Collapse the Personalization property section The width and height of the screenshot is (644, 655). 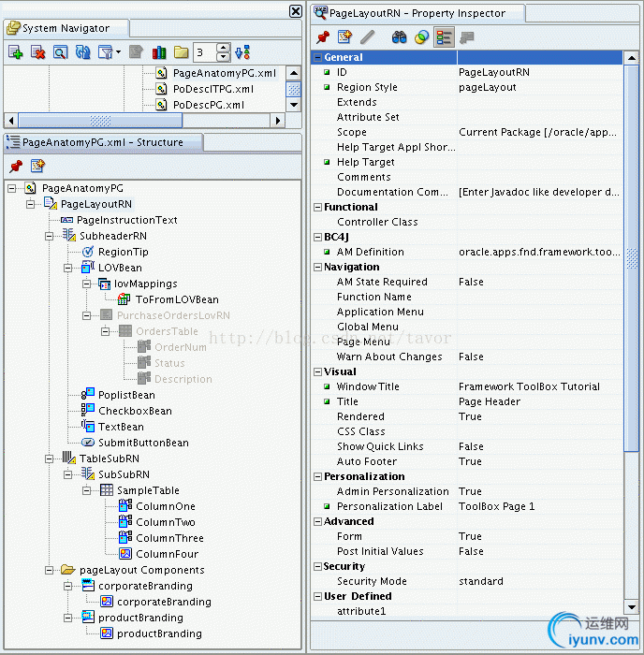(318, 476)
